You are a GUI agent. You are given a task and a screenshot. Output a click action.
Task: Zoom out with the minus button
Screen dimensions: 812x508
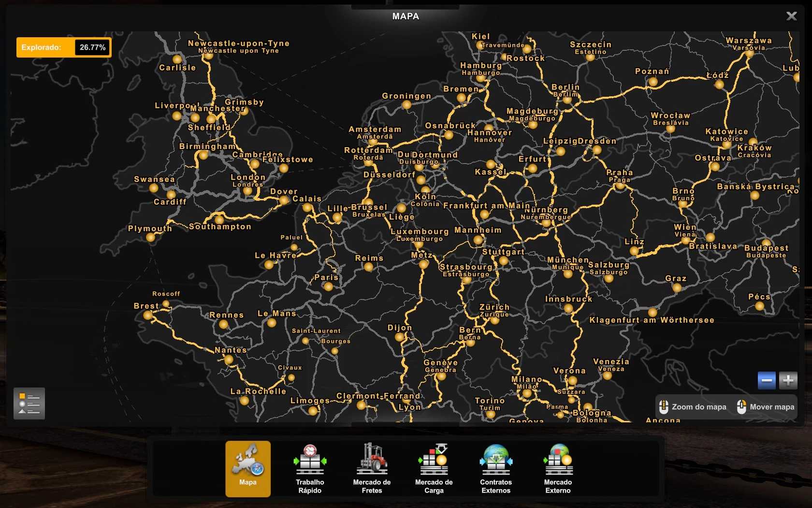point(767,380)
